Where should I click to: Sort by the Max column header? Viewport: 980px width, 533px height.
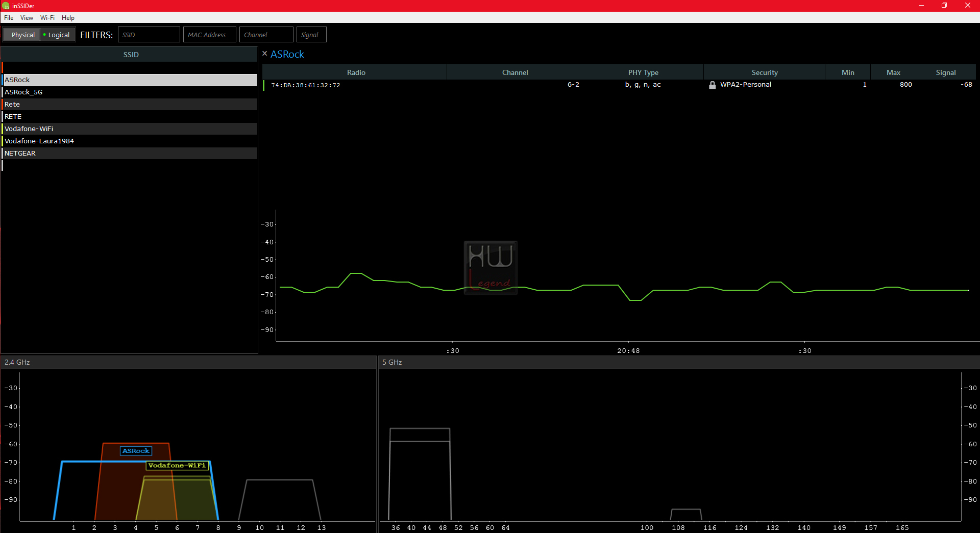click(x=893, y=72)
